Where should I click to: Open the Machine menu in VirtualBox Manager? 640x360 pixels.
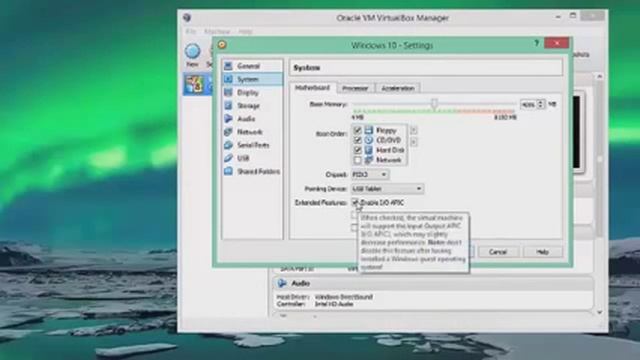click(217, 31)
